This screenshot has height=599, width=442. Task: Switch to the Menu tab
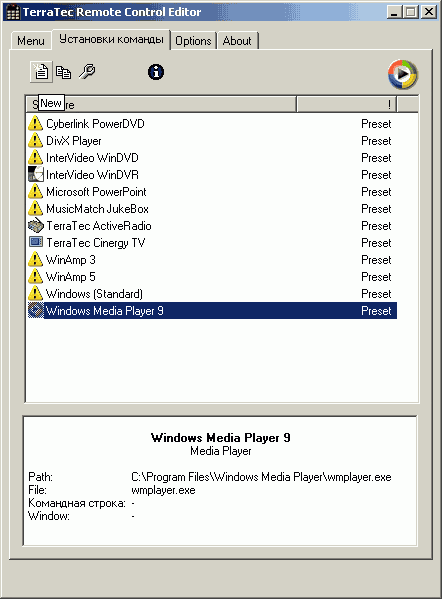[31, 41]
